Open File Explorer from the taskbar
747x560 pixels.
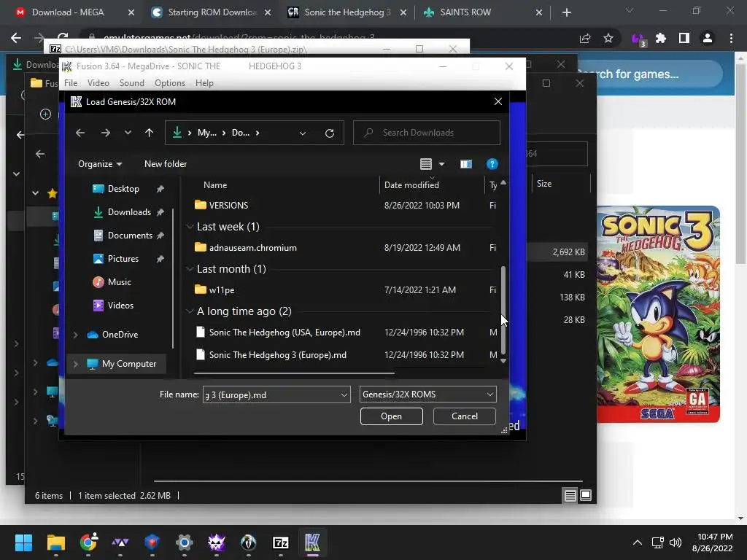pos(55,542)
